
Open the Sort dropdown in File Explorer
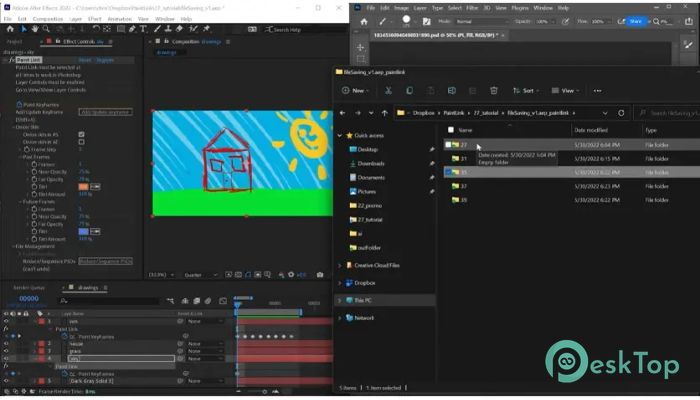coord(527,91)
